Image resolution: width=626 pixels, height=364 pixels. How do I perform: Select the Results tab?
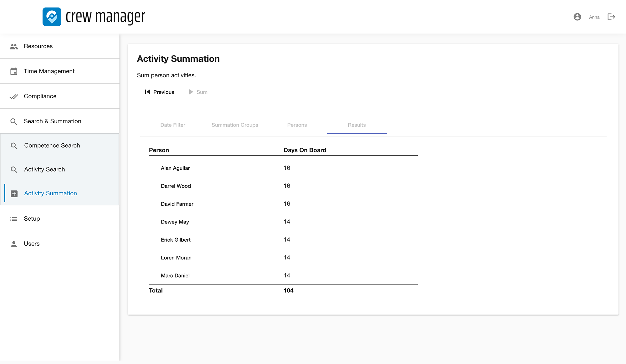point(357,125)
